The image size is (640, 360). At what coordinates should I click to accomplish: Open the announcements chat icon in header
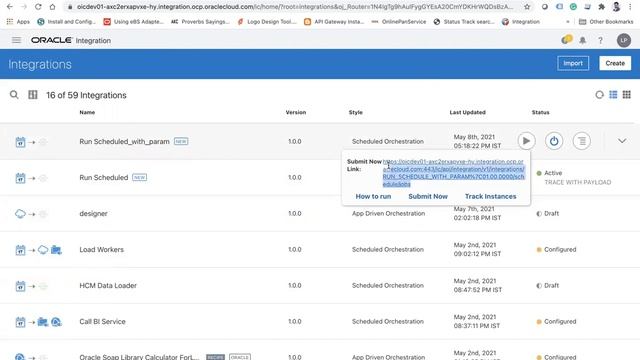pyautogui.click(x=566, y=40)
